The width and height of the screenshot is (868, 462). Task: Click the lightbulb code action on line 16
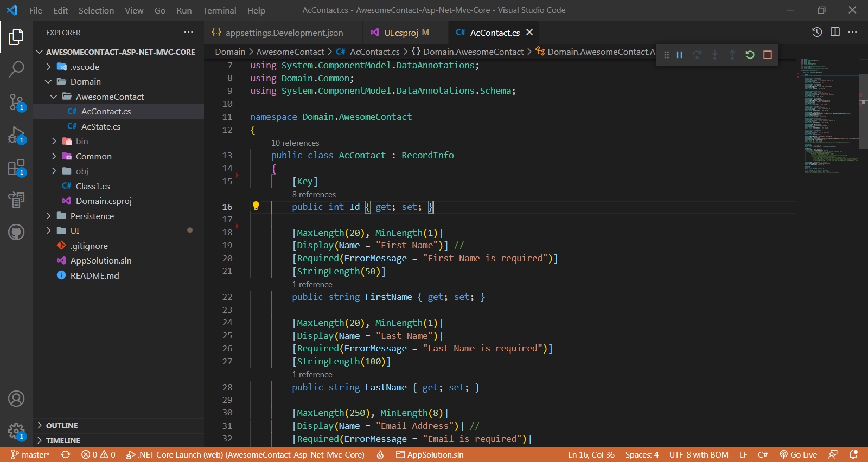tap(256, 206)
